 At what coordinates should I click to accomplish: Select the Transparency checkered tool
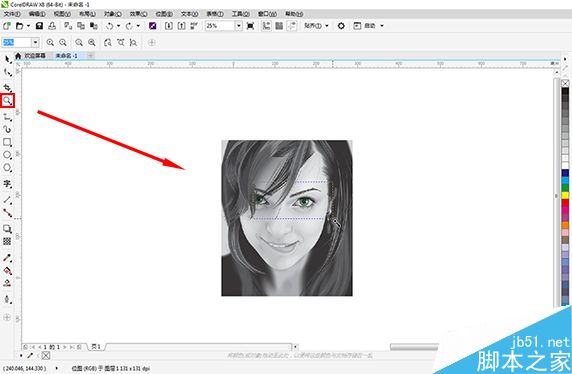pyautogui.click(x=7, y=241)
